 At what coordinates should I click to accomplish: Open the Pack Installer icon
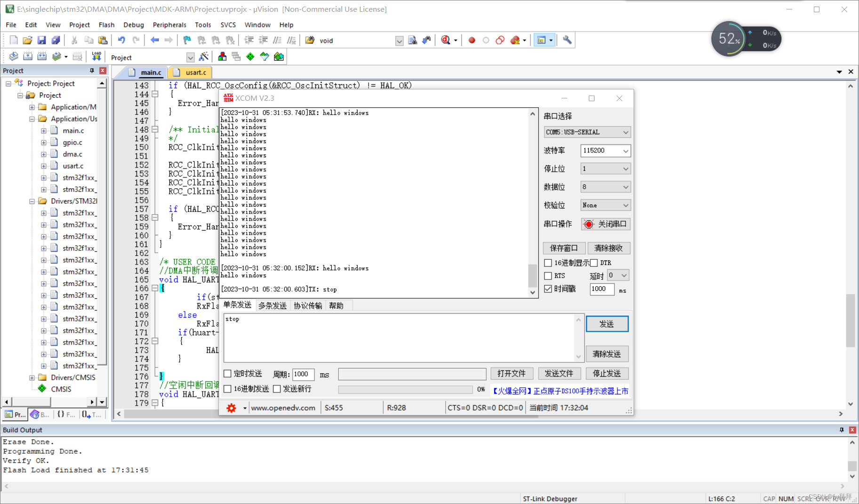click(x=279, y=57)
